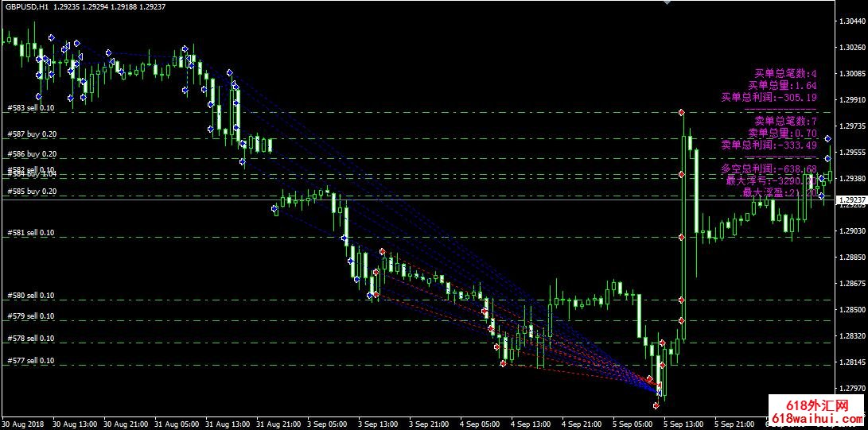Click the 买单总利润:-305.19 info line
Viewport: 868px width, 430px height.
(x=769, y=98)
